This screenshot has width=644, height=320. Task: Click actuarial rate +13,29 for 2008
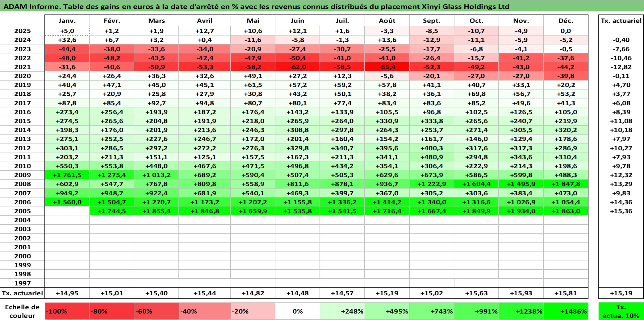(621, 184)
